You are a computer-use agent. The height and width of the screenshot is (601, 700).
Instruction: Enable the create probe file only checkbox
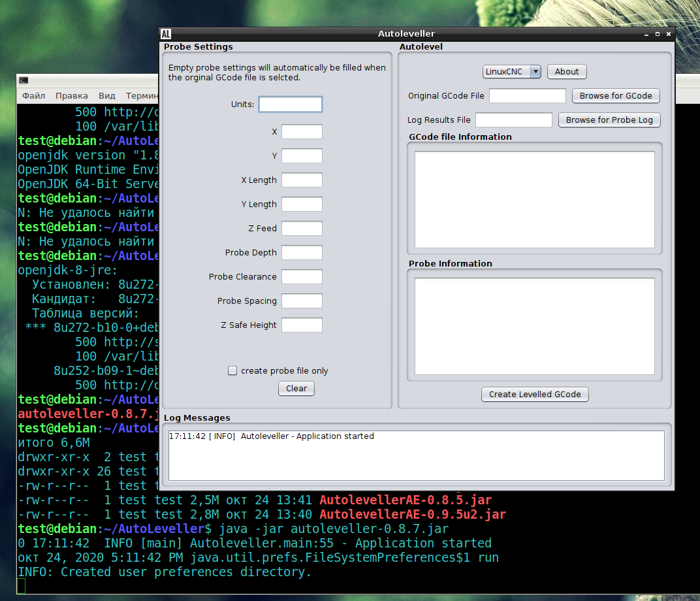click(x=232, y=370)
